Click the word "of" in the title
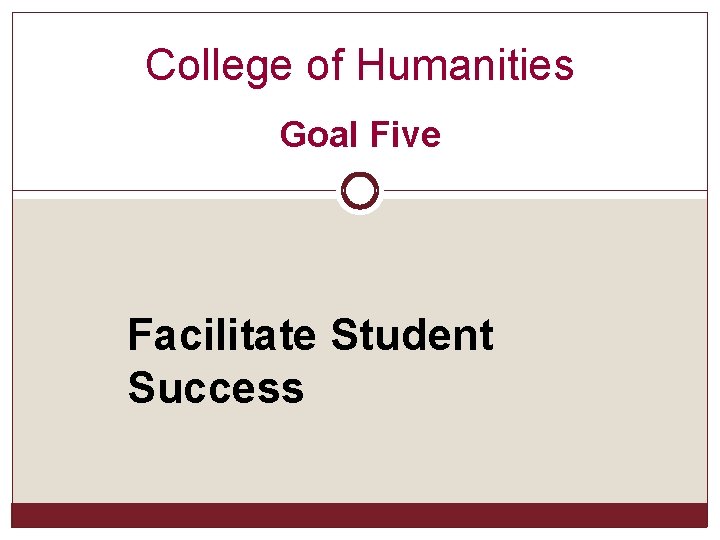The height and width of the screenshot is (540, 720). 324,66
